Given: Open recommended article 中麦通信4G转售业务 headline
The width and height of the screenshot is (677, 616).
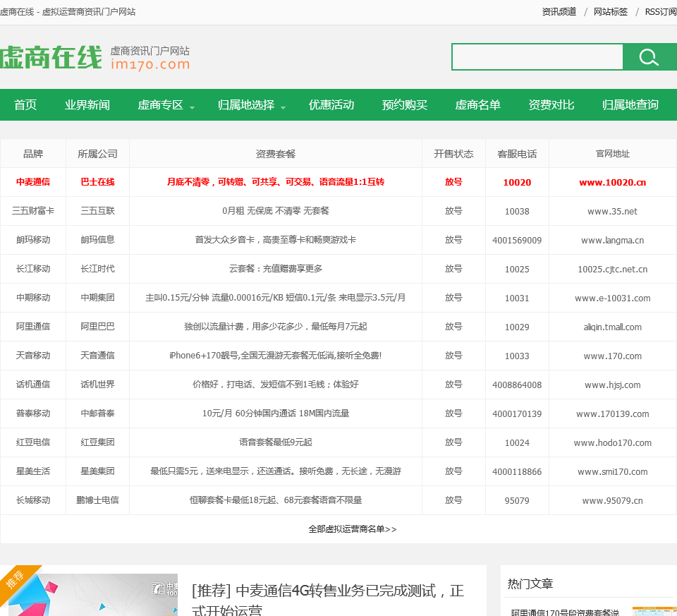Looking at the screenshot, I should [328, 600].
